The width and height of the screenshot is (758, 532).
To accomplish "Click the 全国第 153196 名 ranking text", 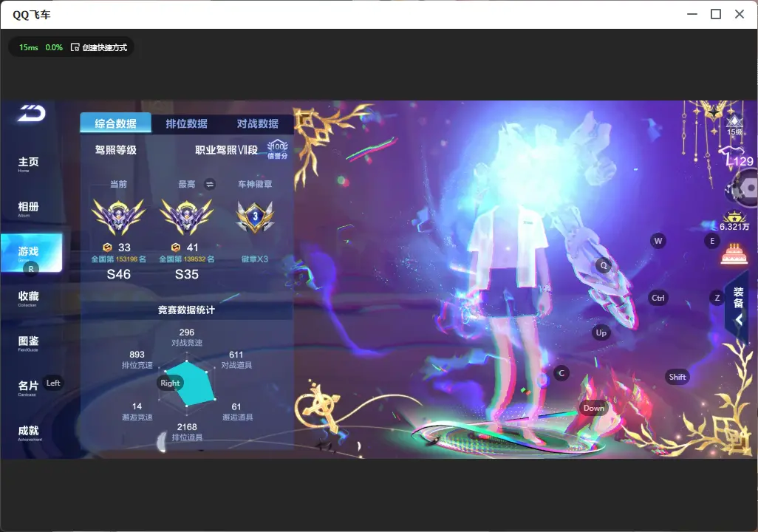I will click(x=118, y=259).
